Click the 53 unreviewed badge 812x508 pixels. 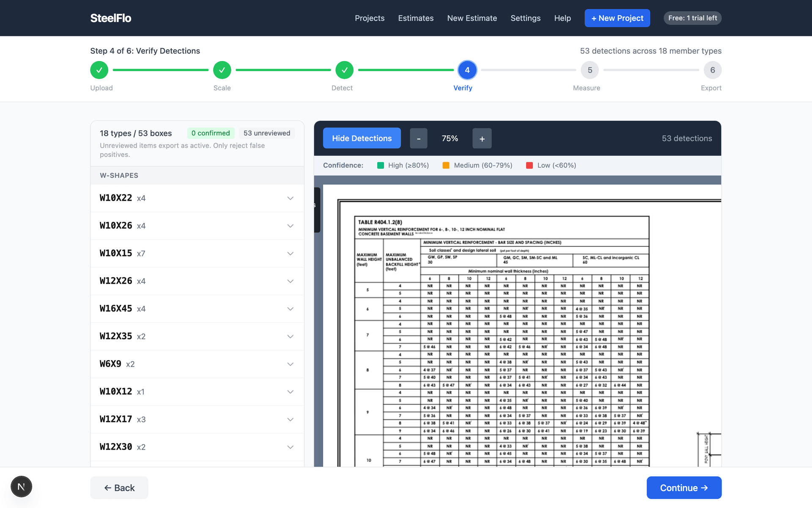266,133
